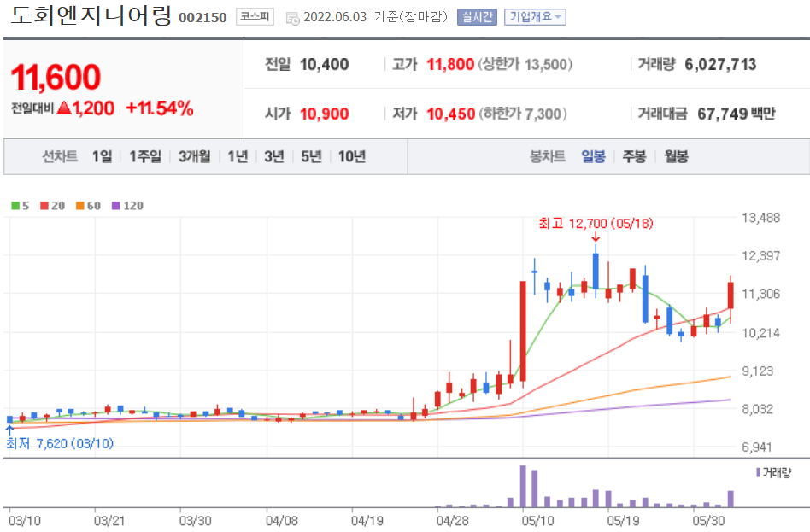Select the 1일 line chart tab

click(x=102, y=156)
